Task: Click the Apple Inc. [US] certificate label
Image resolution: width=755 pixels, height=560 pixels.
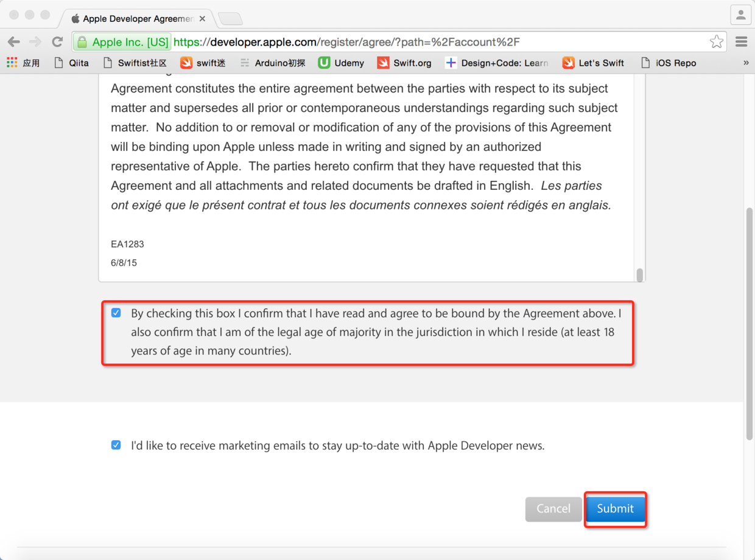Action: [130, 42]
